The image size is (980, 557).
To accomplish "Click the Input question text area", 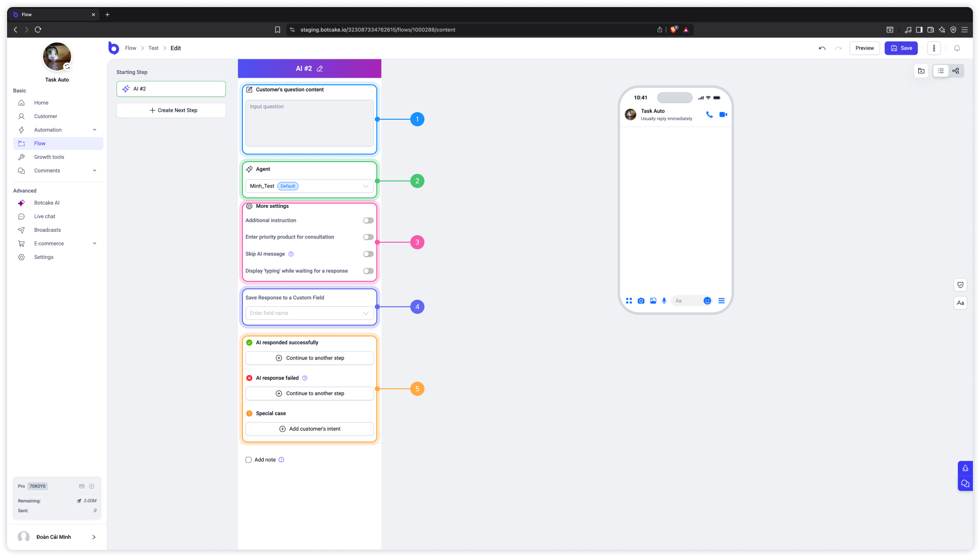I will click(x=309, y=123).
